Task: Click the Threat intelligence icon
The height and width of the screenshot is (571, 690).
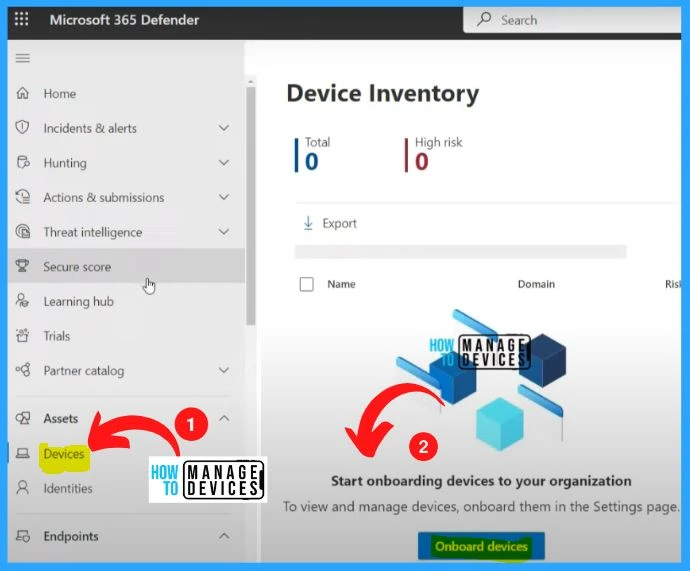Action: [23, 231]
